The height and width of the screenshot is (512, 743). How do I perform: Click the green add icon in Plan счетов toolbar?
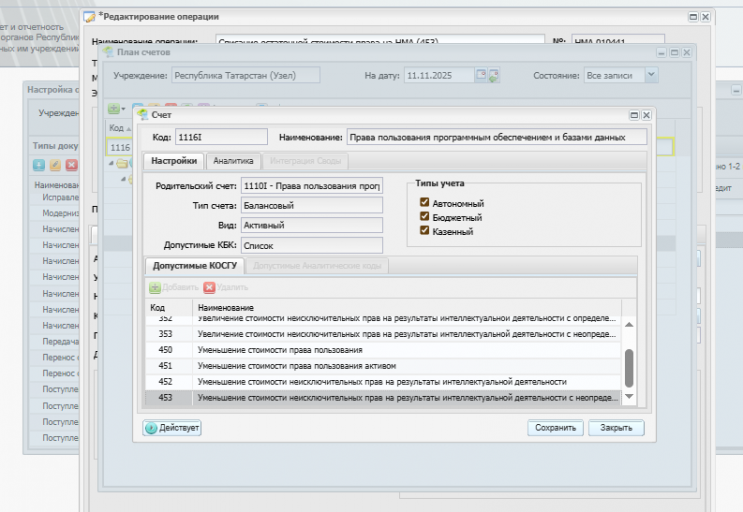pos(113,108)
